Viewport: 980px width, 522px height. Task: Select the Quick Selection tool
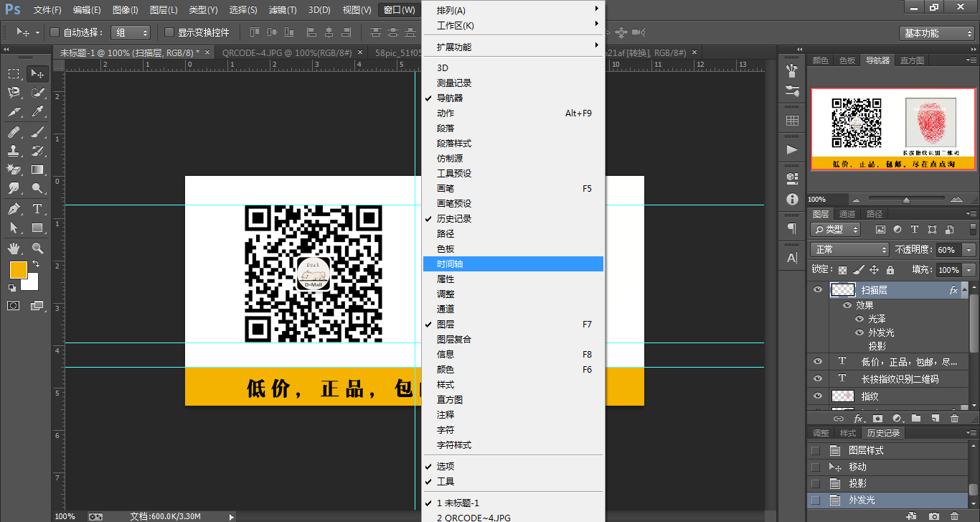click(37, 93)
